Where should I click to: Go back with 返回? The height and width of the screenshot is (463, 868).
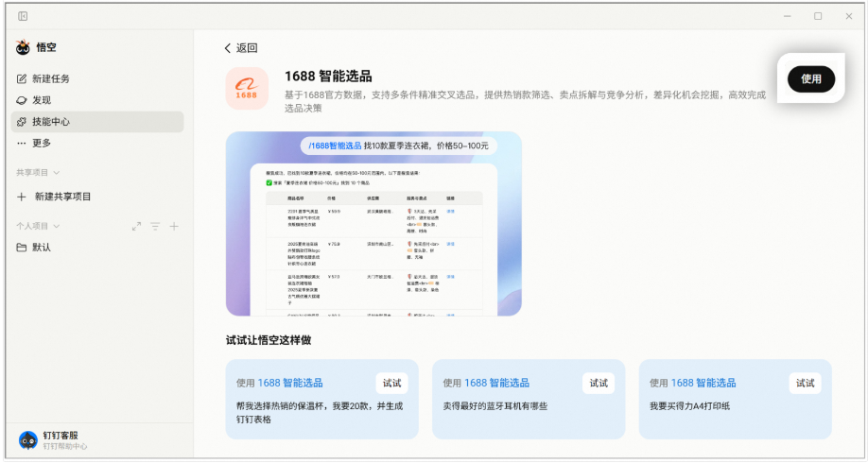241,48
